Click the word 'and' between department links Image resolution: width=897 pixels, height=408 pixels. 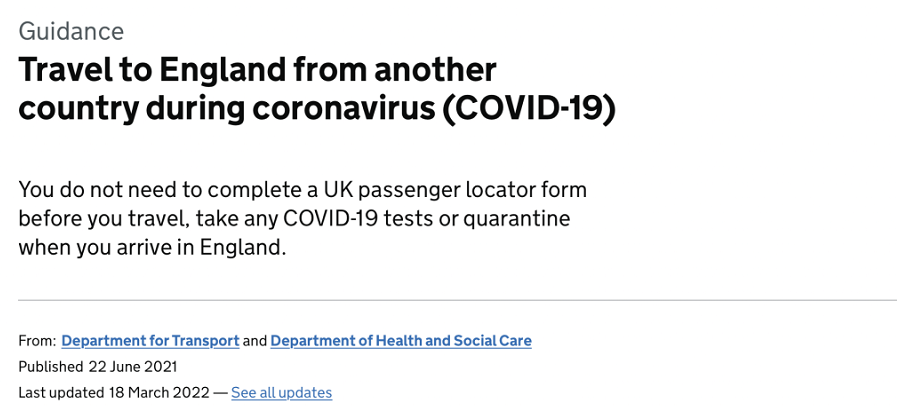(255, 341)
